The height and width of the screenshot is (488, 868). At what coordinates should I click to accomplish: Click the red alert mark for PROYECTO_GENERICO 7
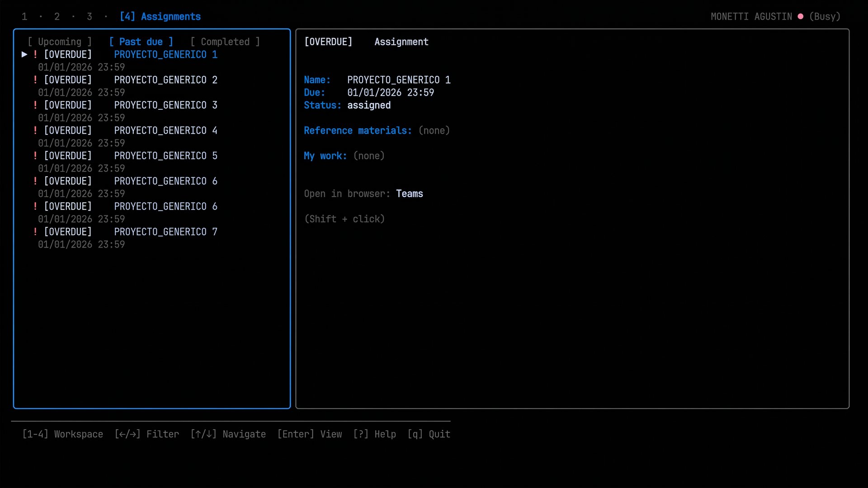35,231
